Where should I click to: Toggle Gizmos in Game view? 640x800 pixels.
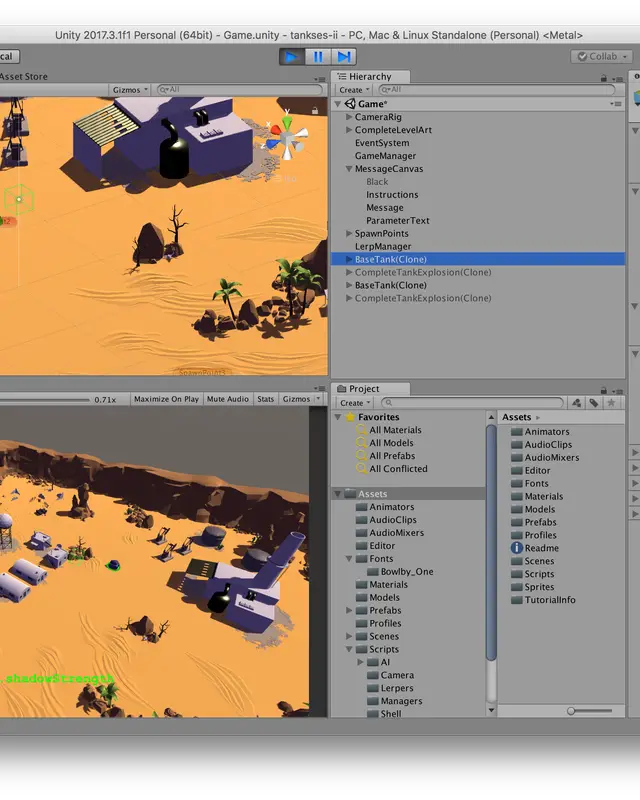point(296,399)
